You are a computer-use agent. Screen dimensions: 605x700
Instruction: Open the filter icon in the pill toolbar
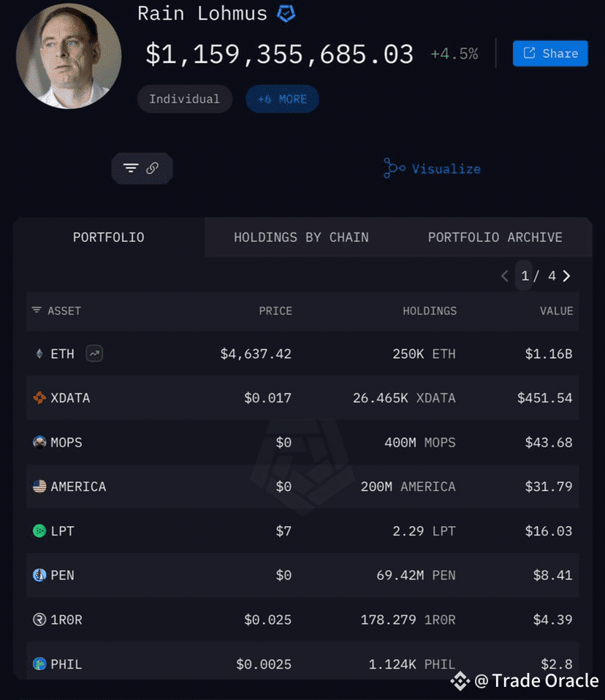[131, 168]
